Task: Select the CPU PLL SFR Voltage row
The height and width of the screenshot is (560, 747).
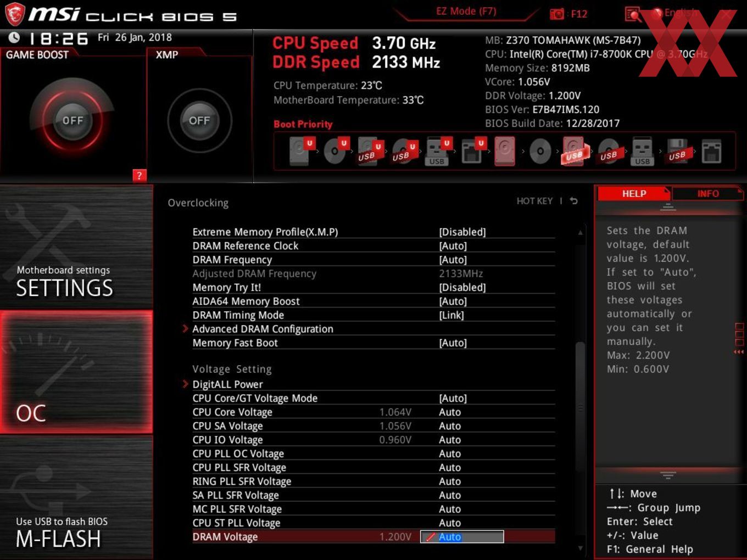Action: point(374,467)
